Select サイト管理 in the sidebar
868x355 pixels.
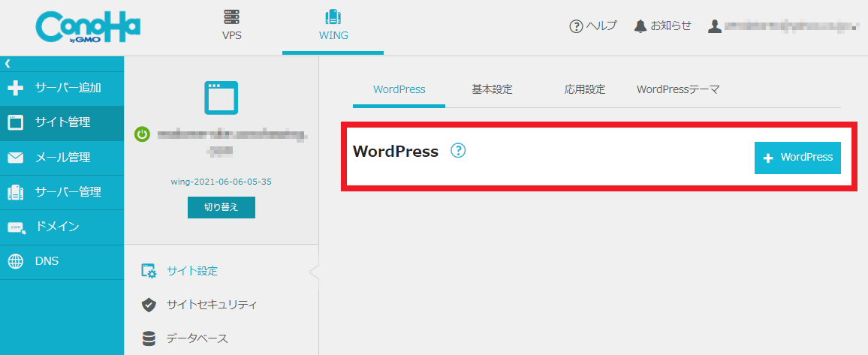tap(62, 123)
